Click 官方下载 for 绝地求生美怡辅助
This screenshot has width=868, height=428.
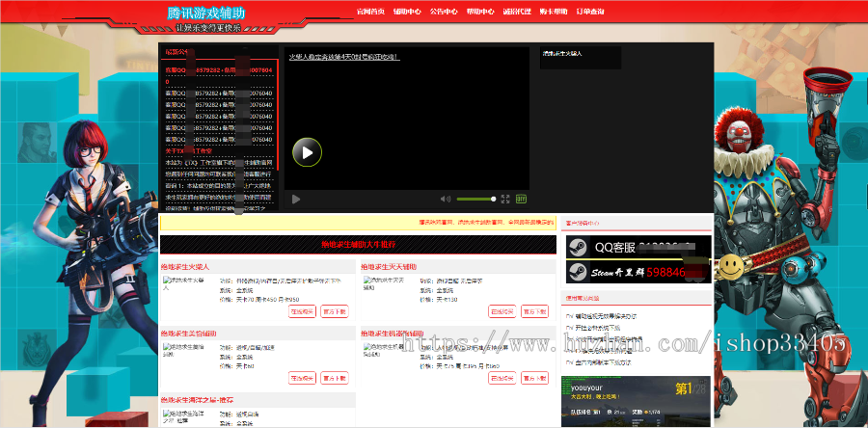335,378
